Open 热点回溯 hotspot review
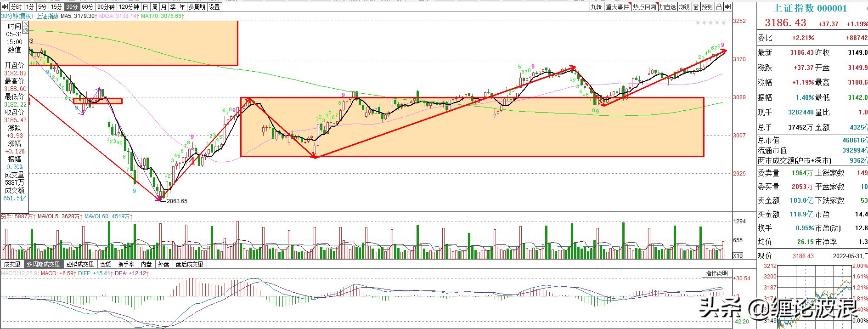The image size is (868, 329). (644, 7)
